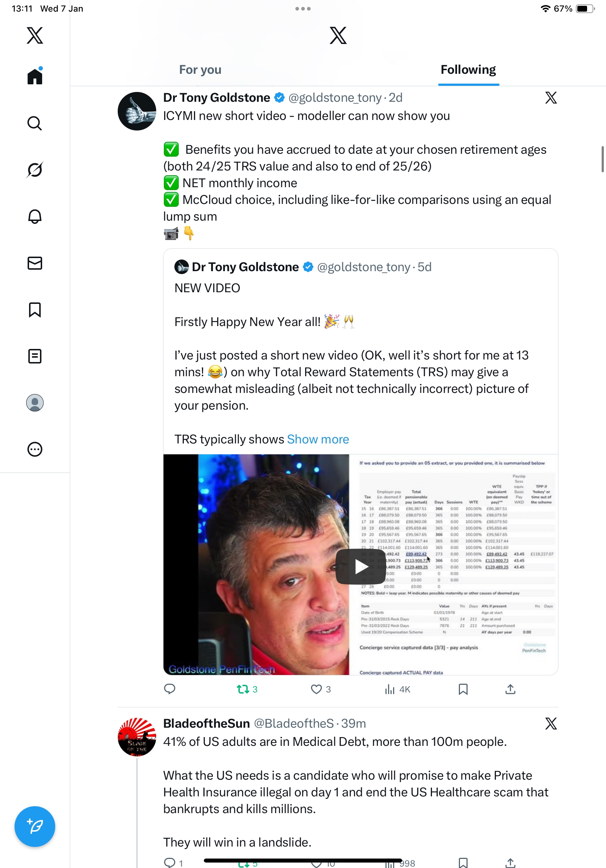Expand quoted post with Show more
Image resolution: width=606 pixels, height=868 pixels.
coord(318,439)
